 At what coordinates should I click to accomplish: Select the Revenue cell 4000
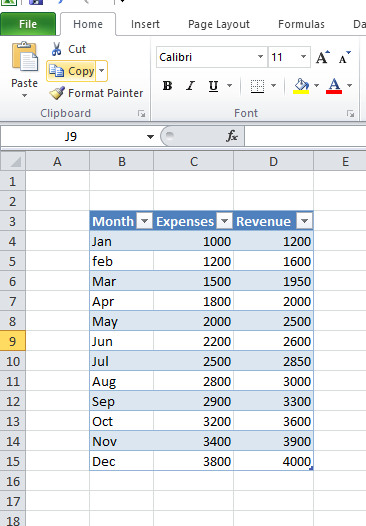273,461
